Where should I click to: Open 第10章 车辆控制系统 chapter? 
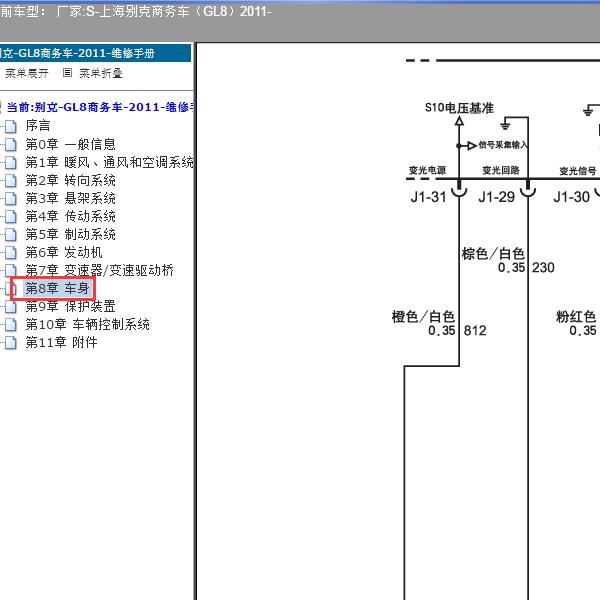pos(87,324)
